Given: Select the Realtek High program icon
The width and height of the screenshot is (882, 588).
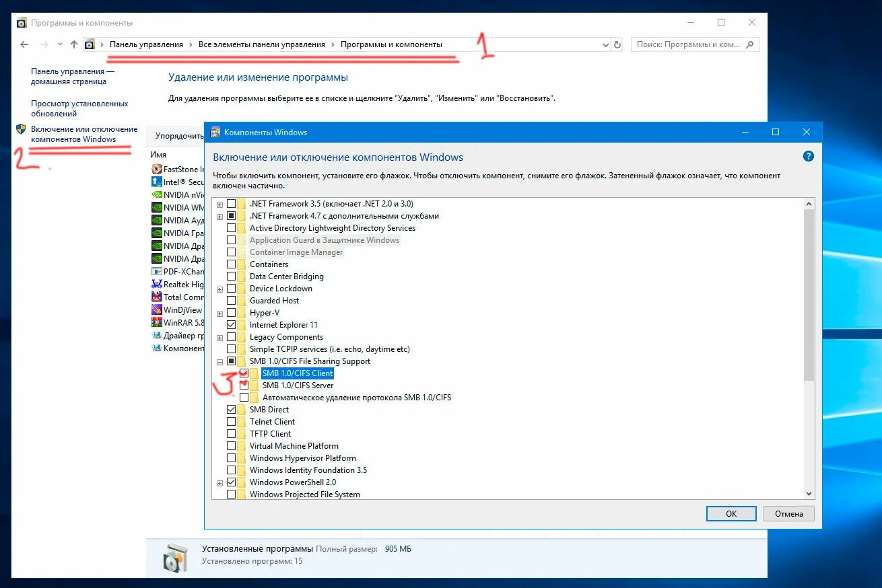Looking at the screenshot, I should pyautogui.click(x=157, y=285).
